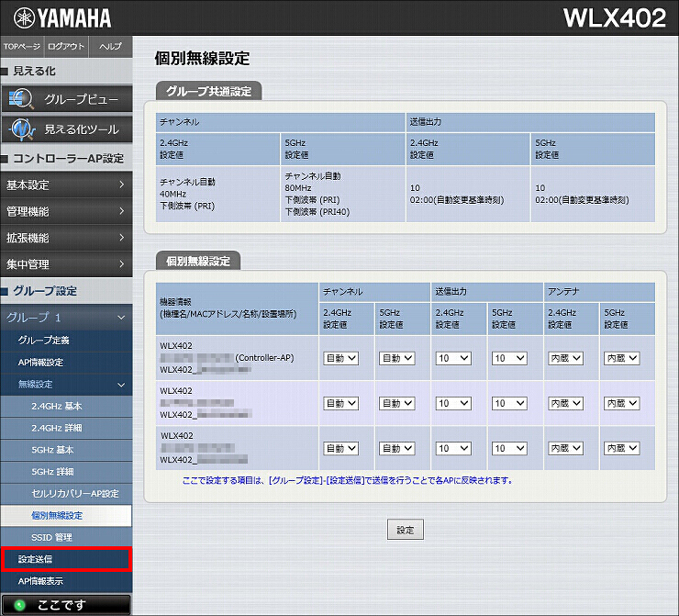
Task: Open 5GHz antenna dropdown in second AP row
Action: [x=622, y=403]
